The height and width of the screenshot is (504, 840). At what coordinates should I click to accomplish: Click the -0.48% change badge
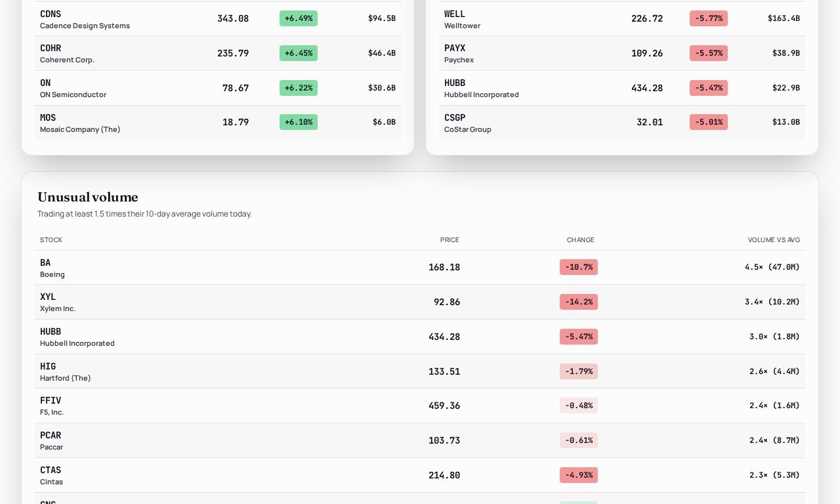coord(579,406)
